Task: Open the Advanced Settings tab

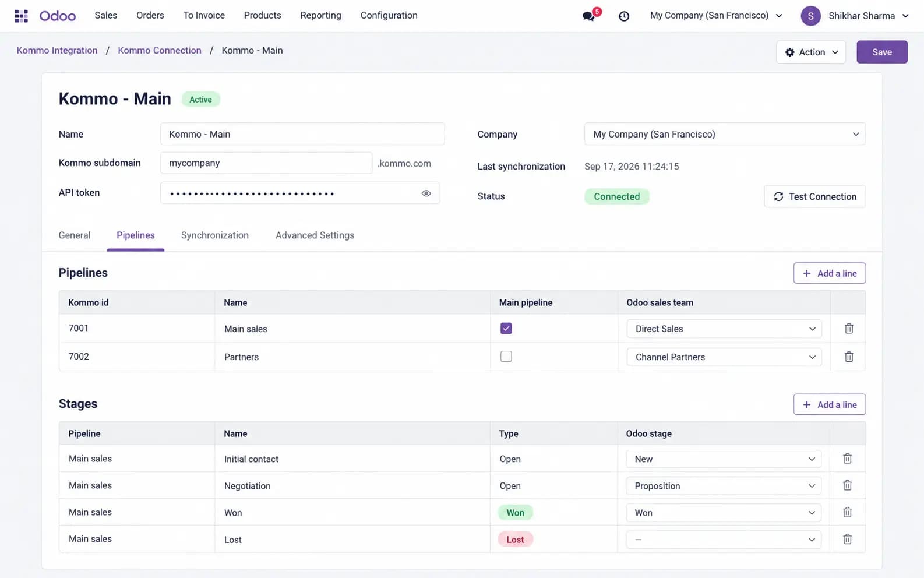Action: pos(315,235)
